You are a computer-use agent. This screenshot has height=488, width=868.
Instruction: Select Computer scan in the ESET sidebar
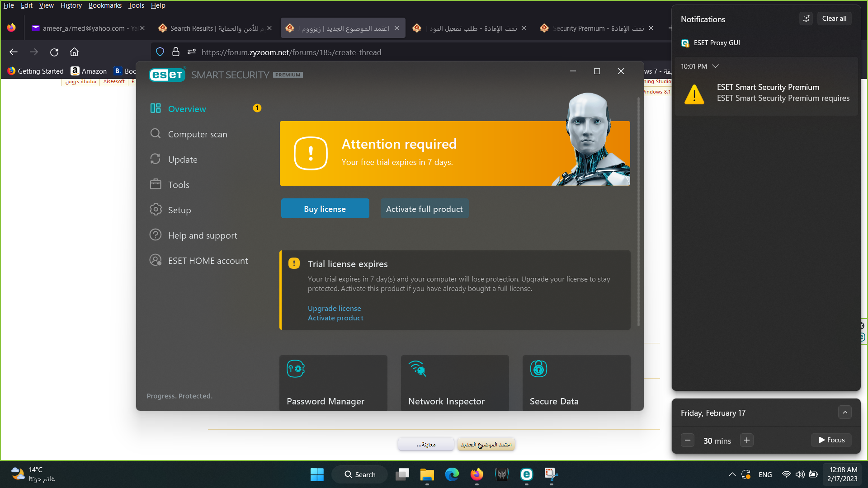point(198,134)
